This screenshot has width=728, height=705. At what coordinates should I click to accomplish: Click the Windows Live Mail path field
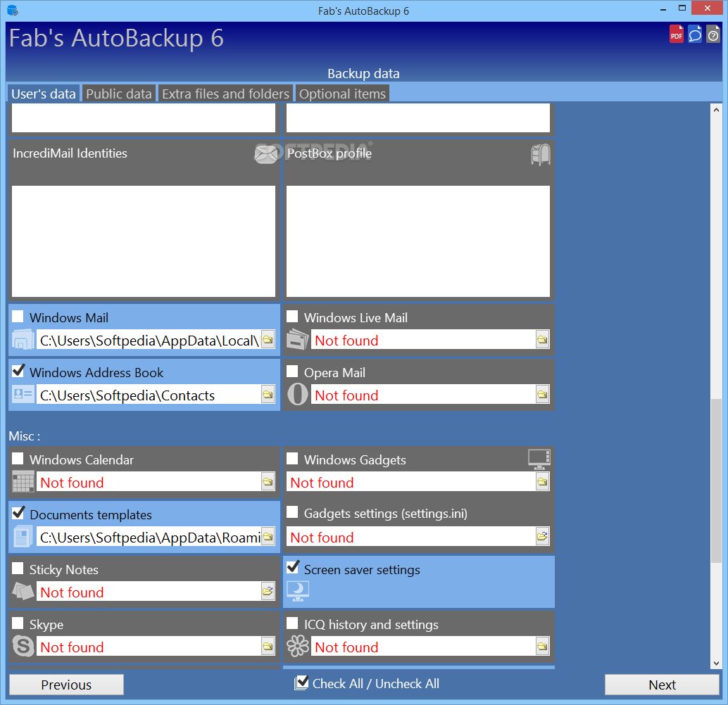coord(423,340)
